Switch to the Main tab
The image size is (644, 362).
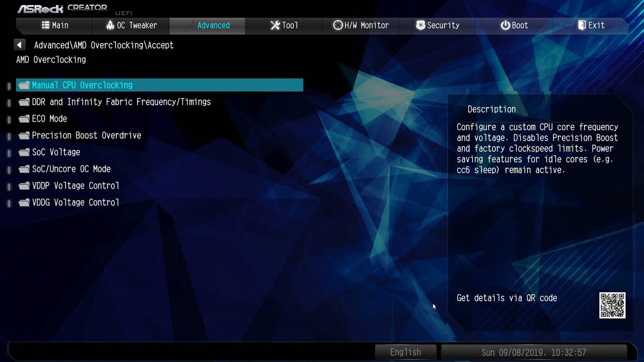[55, 25]
